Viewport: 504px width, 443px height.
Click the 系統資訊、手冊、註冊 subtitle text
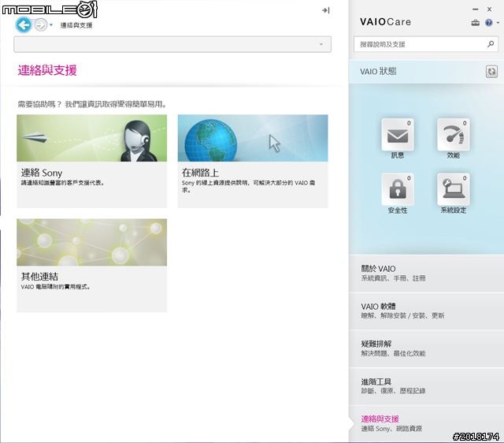click(393, 278)
